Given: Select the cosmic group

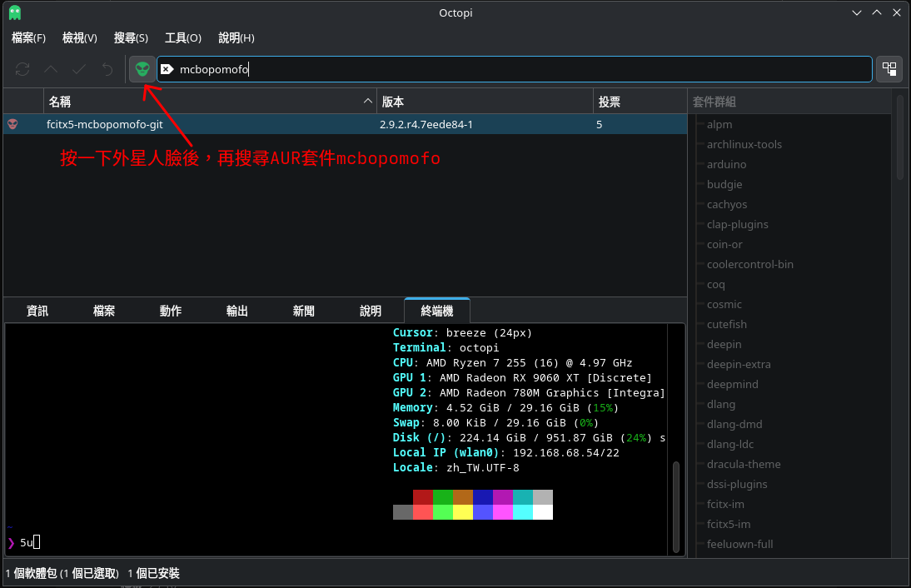Looking at the screenshot, I should (724, 305).
